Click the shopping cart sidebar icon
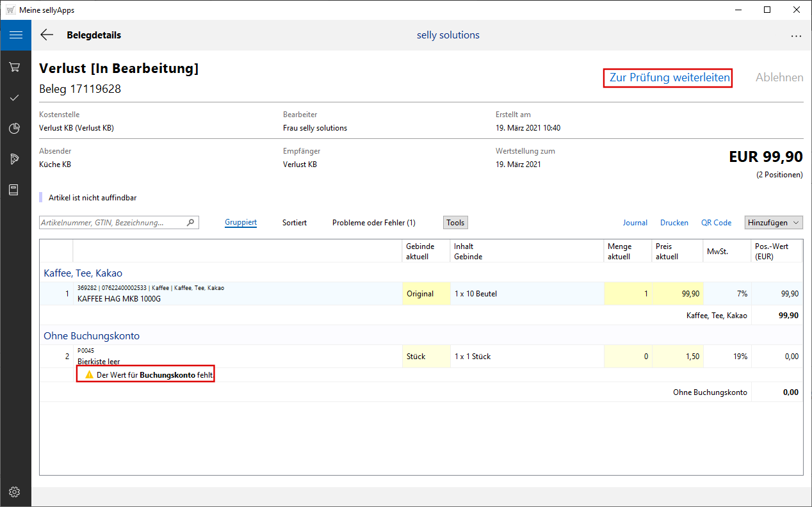Screen dimensions: 812x507 (15, 67)
